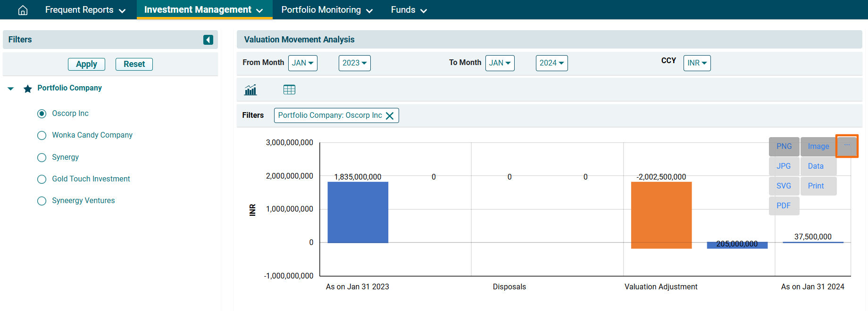Open the To Month 2024 year dropdown
This screenshot has width=868, height=311.
click(551, 63)
